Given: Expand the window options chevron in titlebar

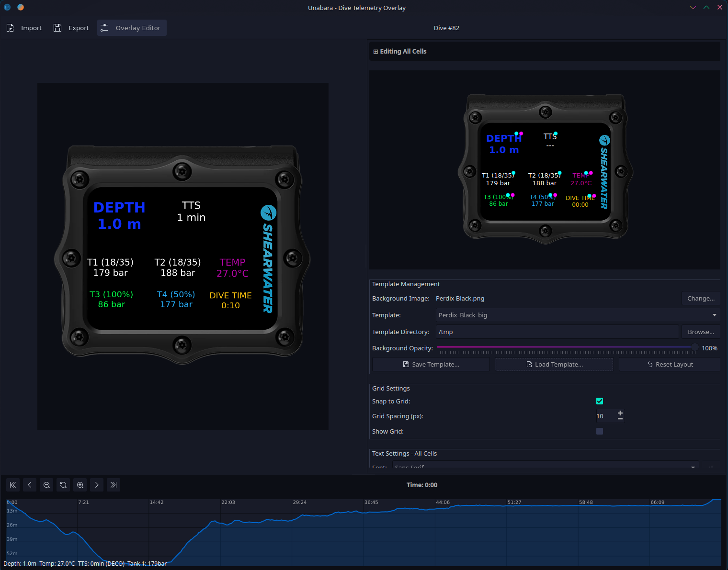Looking at the screenshot, I should 693,7.
